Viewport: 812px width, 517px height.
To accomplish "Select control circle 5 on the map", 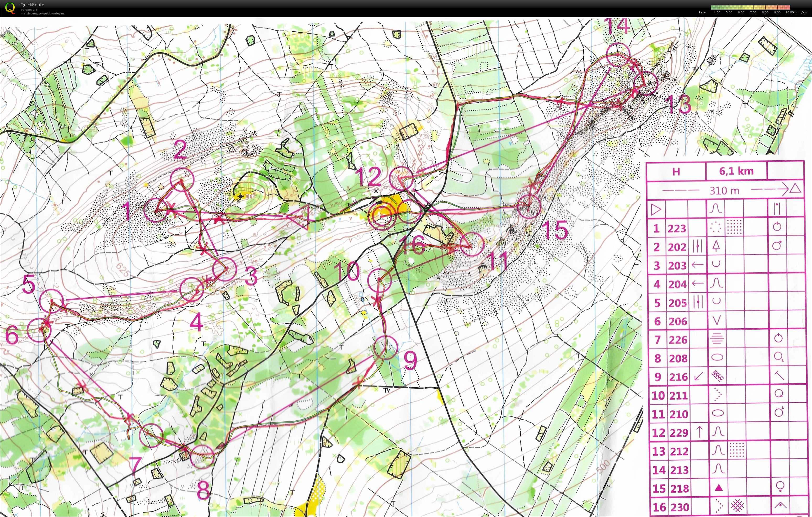I will pos(51,301).
